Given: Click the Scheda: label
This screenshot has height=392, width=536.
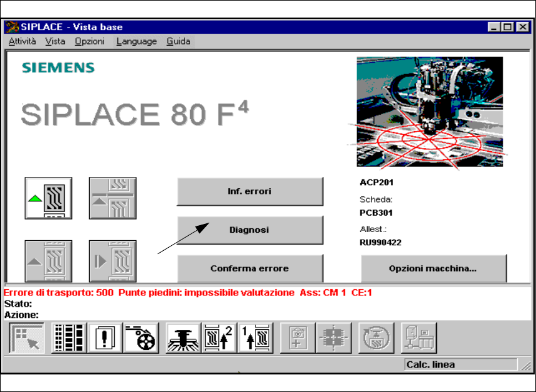Looking at the screenshot, I should tap(376, 199).
